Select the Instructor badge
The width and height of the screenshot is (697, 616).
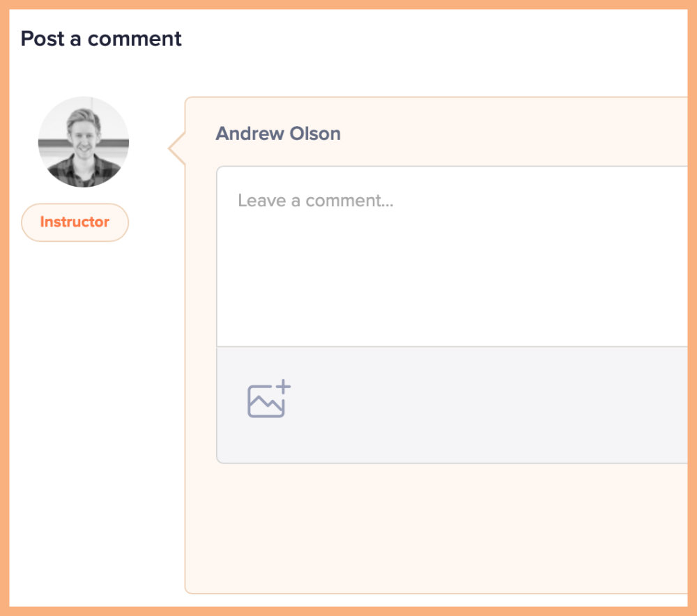click(x=75, y=222)
